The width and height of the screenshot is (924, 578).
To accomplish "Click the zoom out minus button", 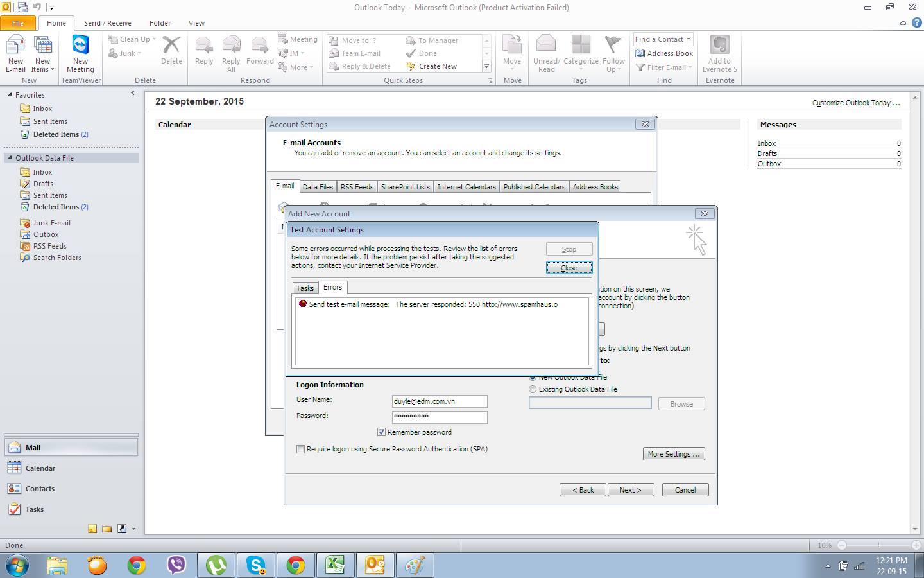I will (842, 545).
